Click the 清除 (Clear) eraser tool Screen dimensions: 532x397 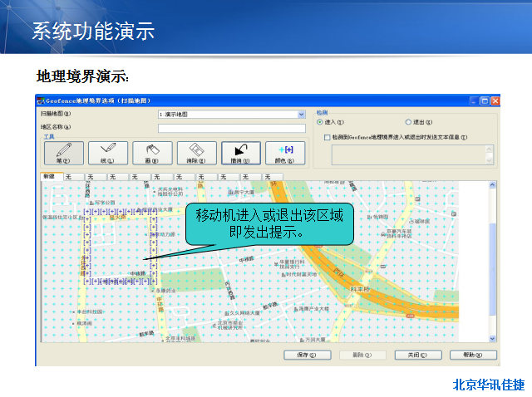pos(195,152)
